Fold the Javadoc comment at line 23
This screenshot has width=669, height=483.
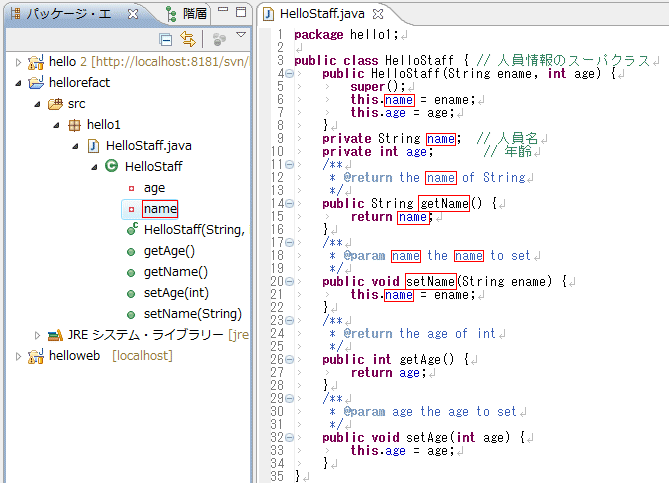pos(289,320)
